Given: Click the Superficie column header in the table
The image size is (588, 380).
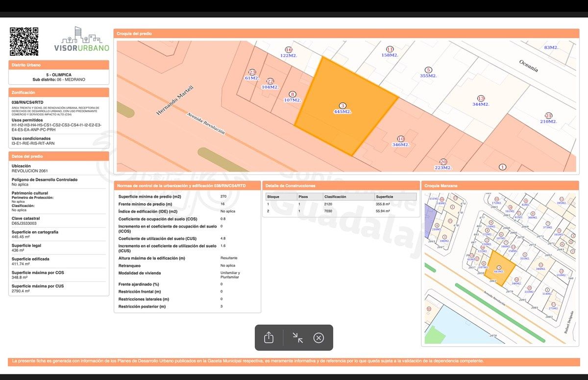Looking at the screenshot, I should [385, 197].
